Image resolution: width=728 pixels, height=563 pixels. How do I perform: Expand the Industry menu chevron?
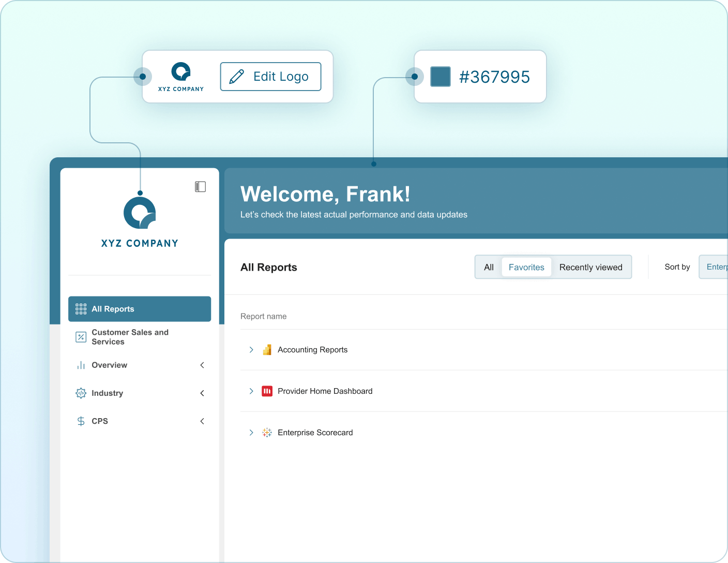point(202,393)
